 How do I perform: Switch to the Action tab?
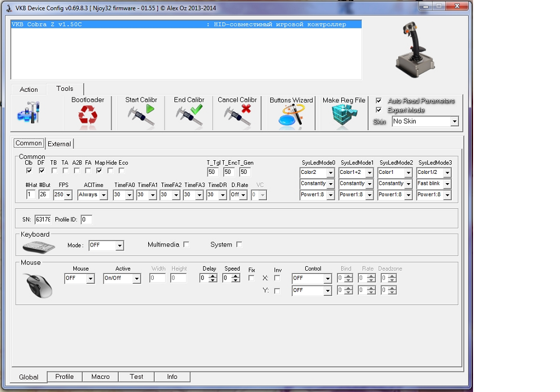pyautogui.click(x=28, y=90)
